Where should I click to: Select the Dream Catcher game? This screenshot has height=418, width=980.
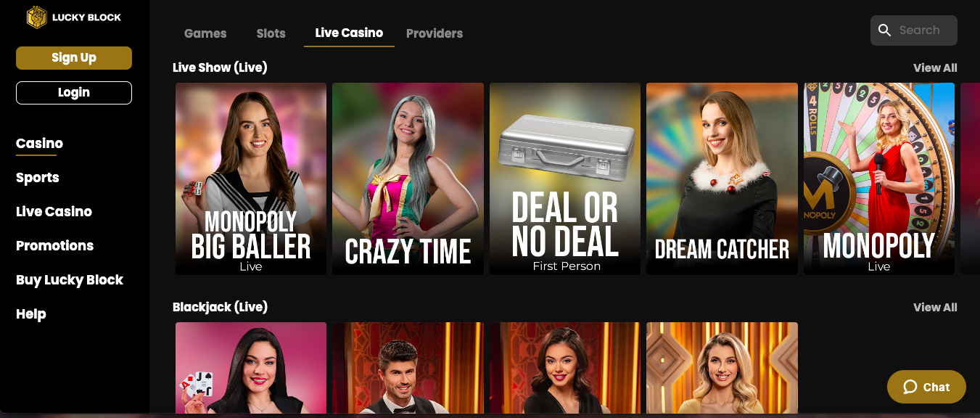[722, 179]
